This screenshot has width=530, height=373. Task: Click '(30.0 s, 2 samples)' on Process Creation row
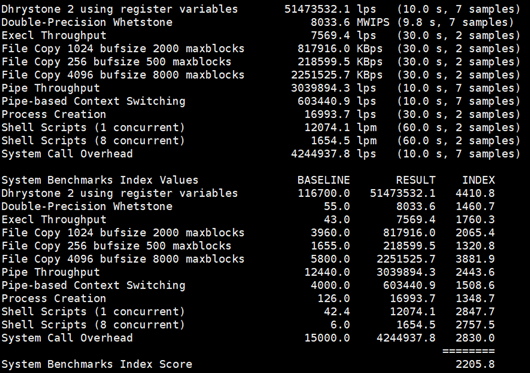click(x=459, y=115)
